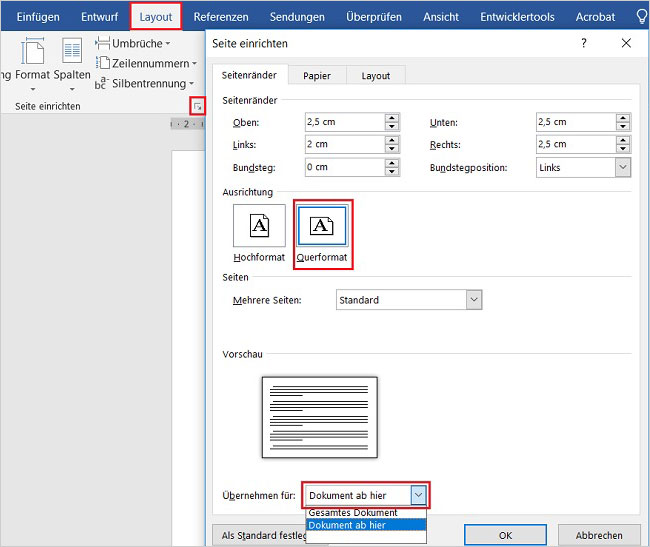650x547 pixels.
Task: Expand the Silbentrennung hyphenation menu
Action: (148, 84)
